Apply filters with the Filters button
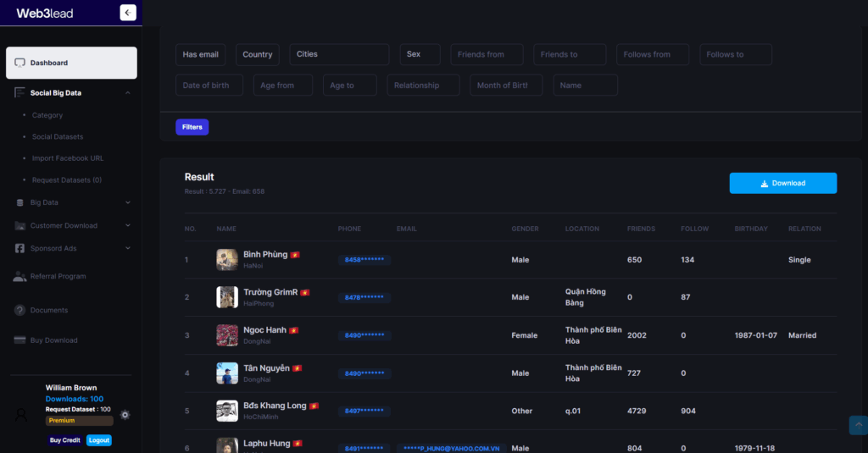 pyautogui.click(x=192, y=127)
